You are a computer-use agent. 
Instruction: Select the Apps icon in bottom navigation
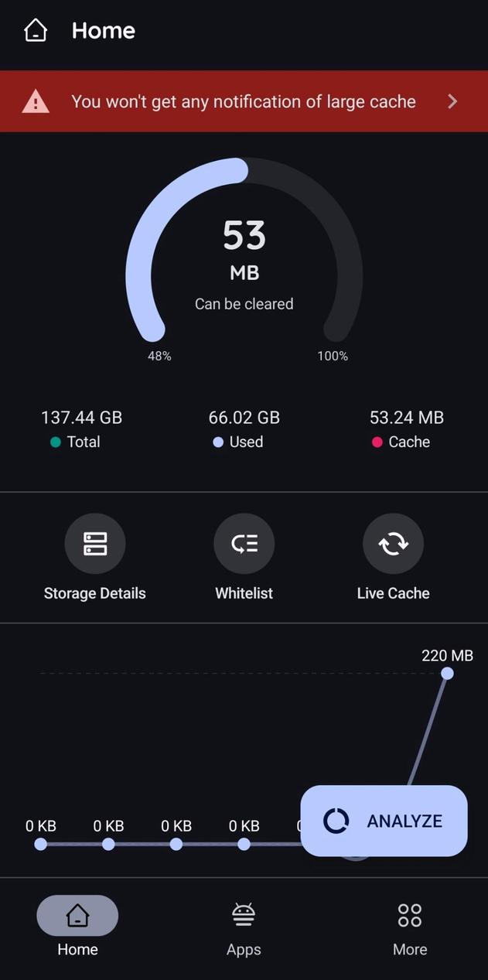243,914
